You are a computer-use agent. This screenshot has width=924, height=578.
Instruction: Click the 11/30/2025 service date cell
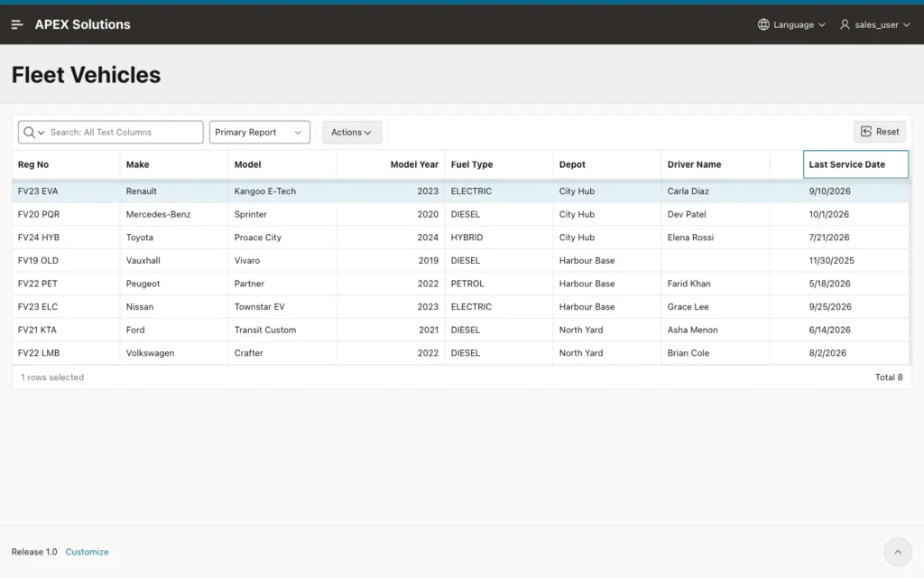tap(855, 260)
